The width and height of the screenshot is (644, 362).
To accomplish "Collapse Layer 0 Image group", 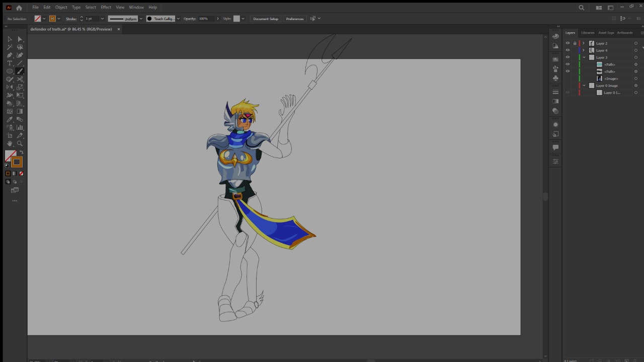I will coord(584,85).
